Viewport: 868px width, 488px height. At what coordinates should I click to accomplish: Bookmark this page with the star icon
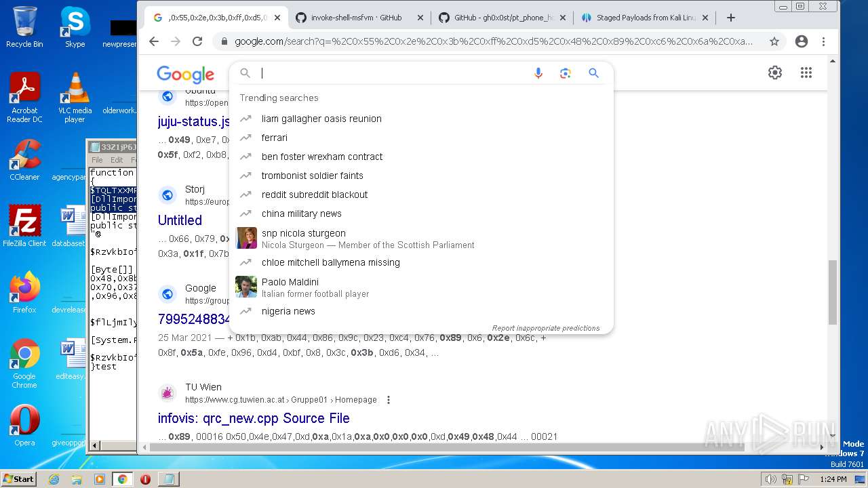coord(774,41)
